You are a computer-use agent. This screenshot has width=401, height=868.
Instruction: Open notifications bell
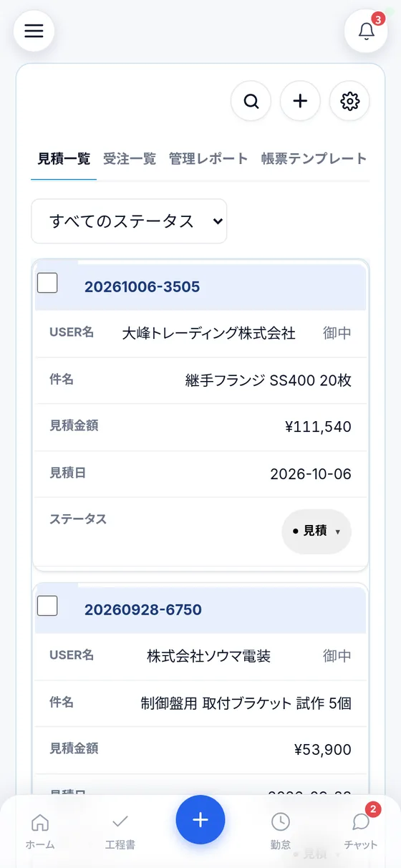tap(367, 32)
